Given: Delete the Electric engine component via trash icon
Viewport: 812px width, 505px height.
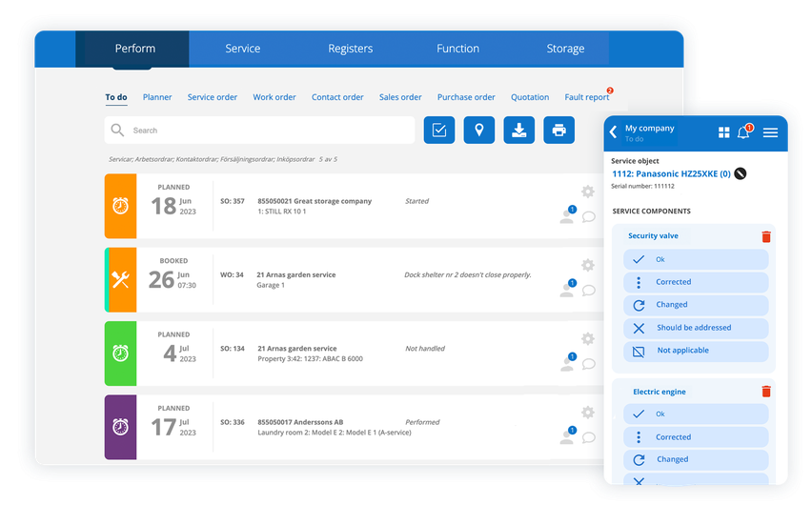Looking at the screenshot, I should 766,392.
